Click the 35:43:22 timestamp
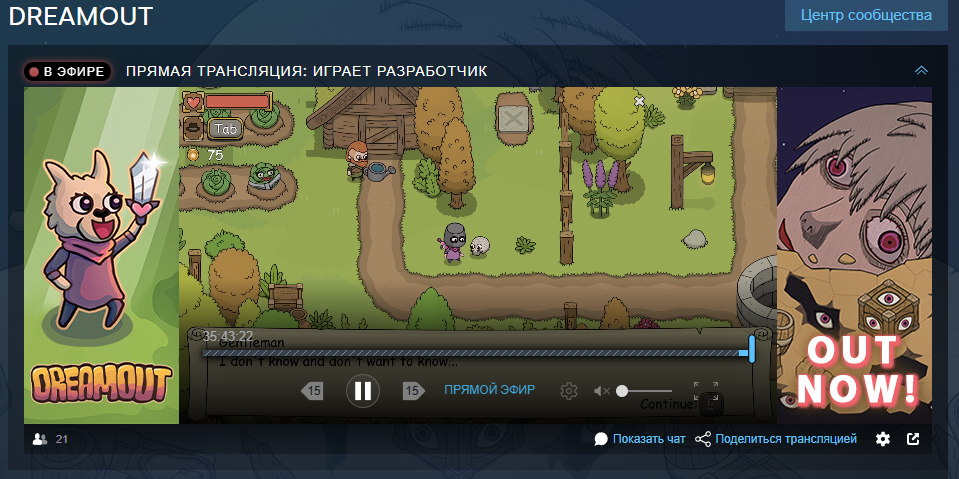The width and height of the screenshot is (959, 479). [228, 336]
